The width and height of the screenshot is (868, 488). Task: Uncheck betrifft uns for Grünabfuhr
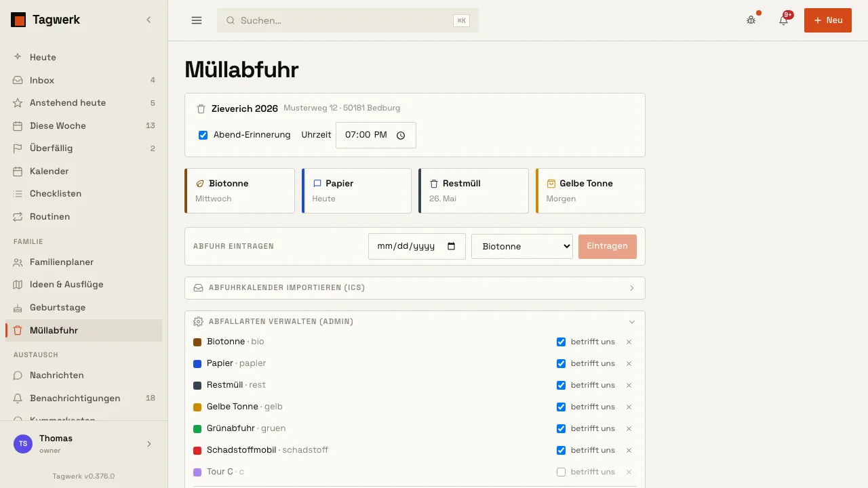click(x=561, y=428)
